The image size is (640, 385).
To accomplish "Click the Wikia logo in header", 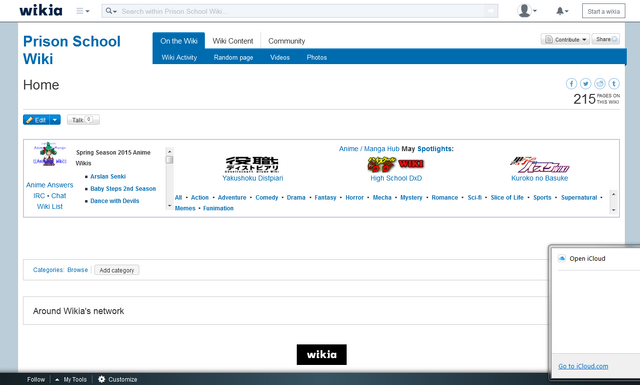I will 41,10.
